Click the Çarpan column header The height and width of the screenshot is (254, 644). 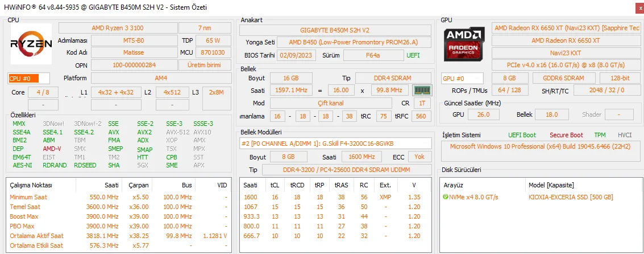tap(139, 185)
